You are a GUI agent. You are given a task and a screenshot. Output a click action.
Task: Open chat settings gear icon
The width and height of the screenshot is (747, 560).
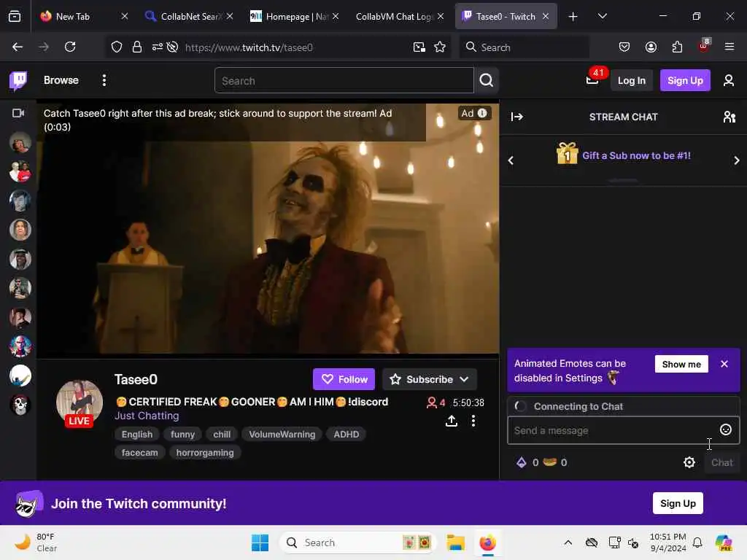click(689, 462)
